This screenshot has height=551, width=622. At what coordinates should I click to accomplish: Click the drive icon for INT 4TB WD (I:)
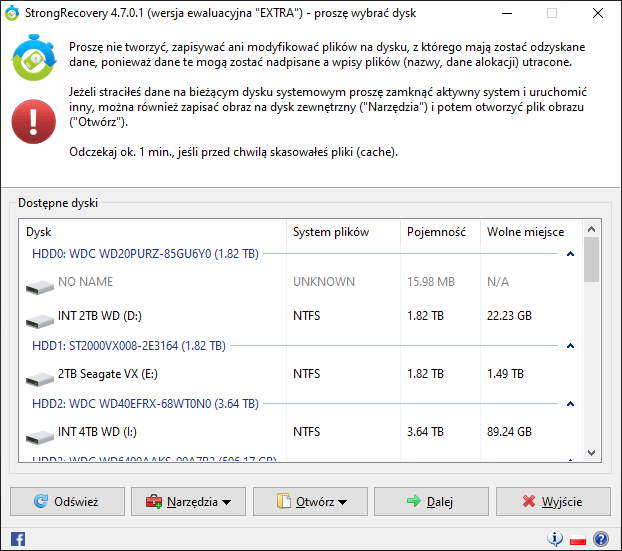coord(40,437)
